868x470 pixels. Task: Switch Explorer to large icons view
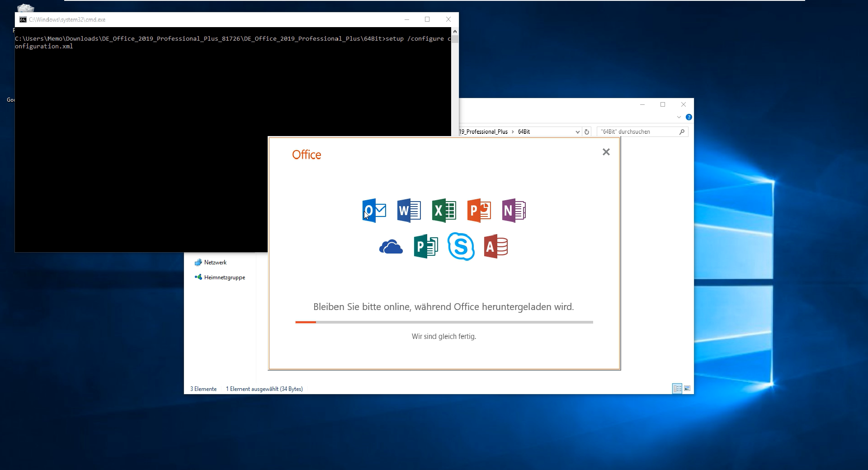pyautogui.click(x=687, y=389)
